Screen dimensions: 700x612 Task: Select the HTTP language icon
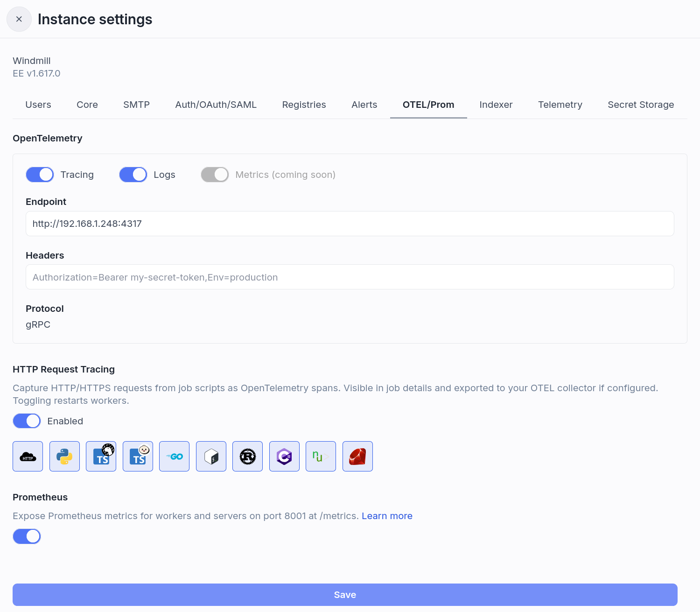(28, 456)
